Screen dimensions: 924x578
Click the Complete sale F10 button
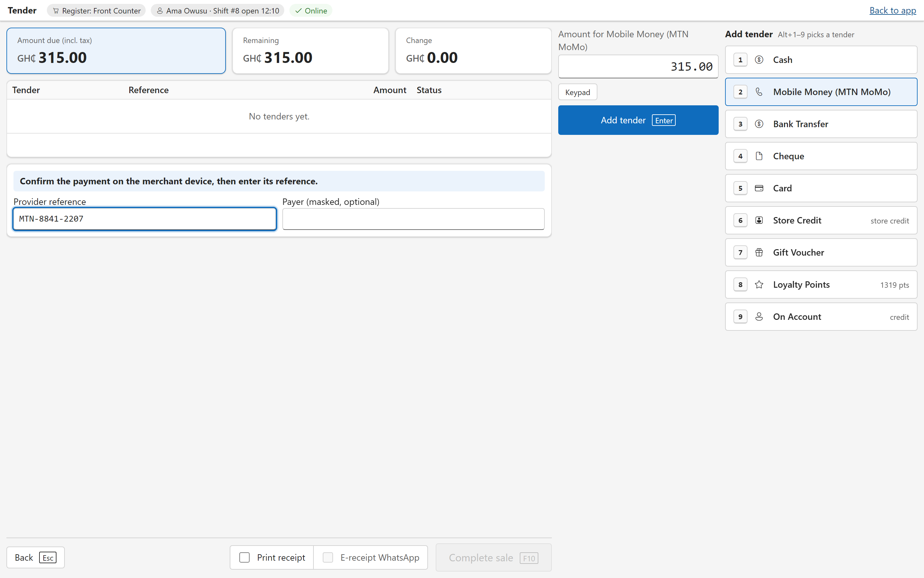tap(493, 557)
